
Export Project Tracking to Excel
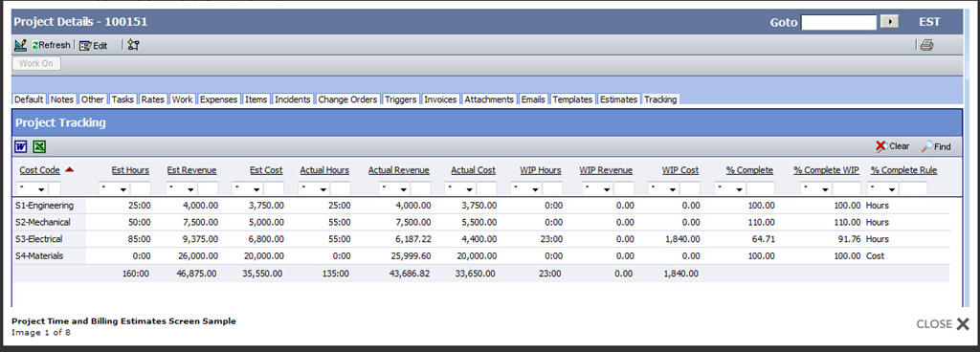(x=38, y=146)
